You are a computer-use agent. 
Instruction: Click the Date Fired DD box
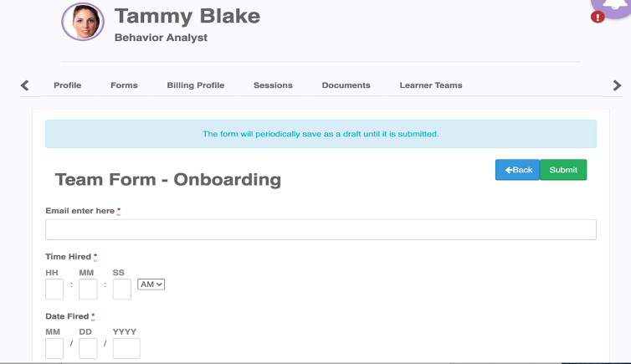[x=88, y=348]
